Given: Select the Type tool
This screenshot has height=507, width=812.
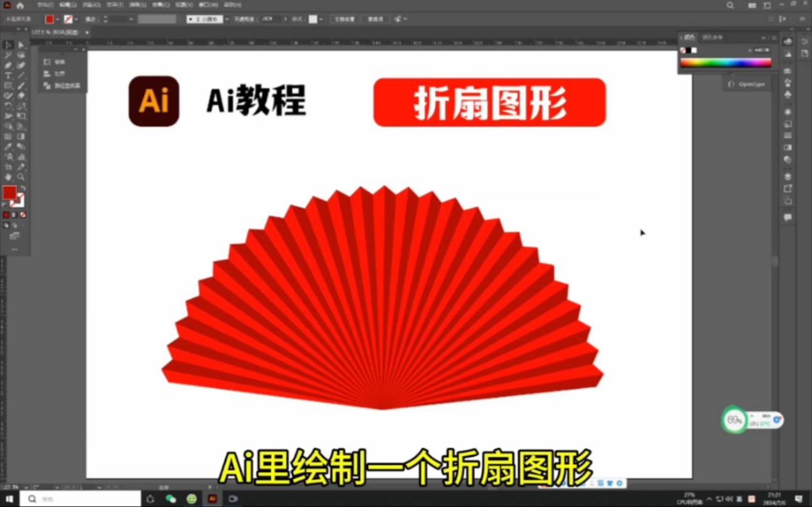Looking at the screenshot, I should pyautogui.click(x=8, y=75).
